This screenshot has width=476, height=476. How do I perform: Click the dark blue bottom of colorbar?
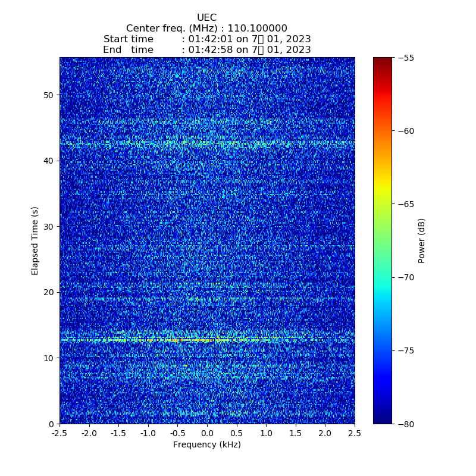(x=383, y=419)
